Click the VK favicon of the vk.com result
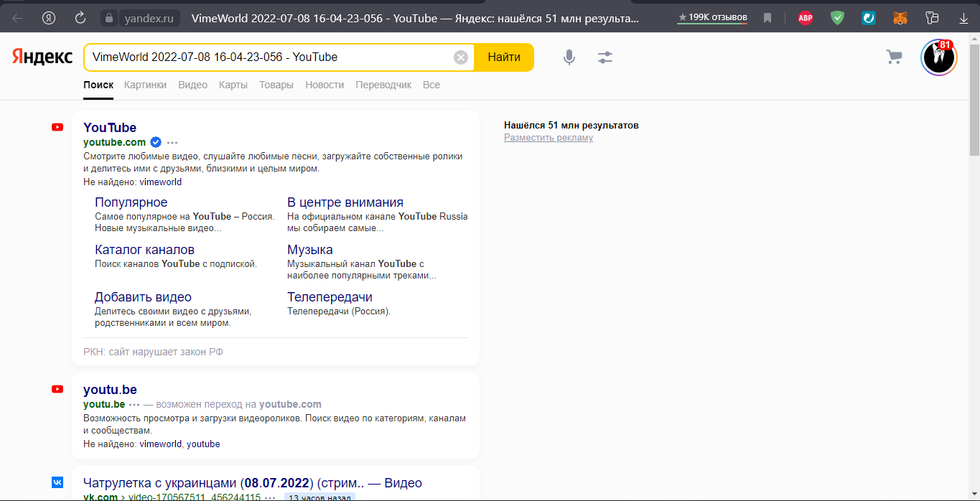Image resolution: width=980 pixels, height=501 pixels. [x=57, y=482]
